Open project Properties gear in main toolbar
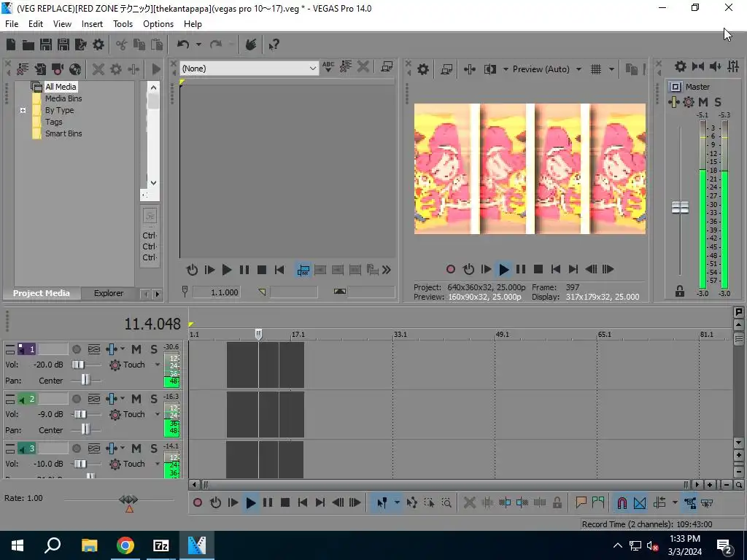This screenshot has width=747, height=560. coord(98,44)
